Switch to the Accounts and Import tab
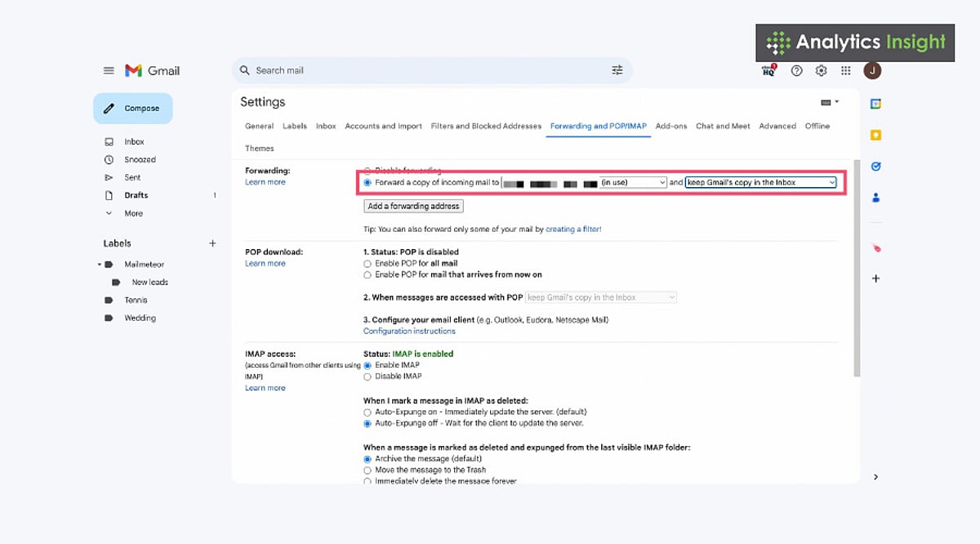 [x=383, y=126]
